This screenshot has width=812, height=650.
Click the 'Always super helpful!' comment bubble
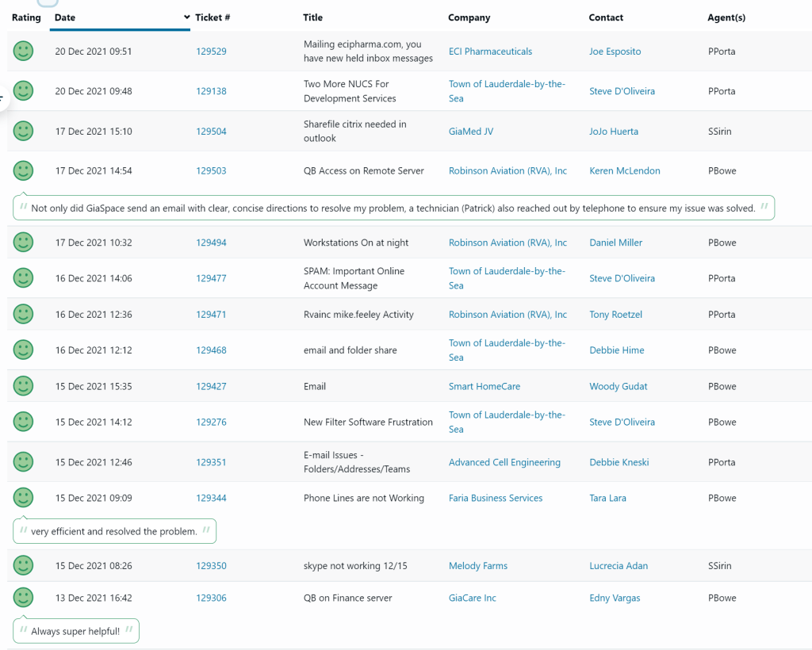[75, 631]
